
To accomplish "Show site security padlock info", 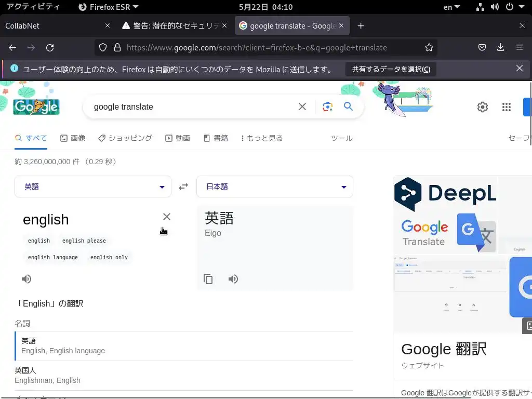I will [117, 47].
